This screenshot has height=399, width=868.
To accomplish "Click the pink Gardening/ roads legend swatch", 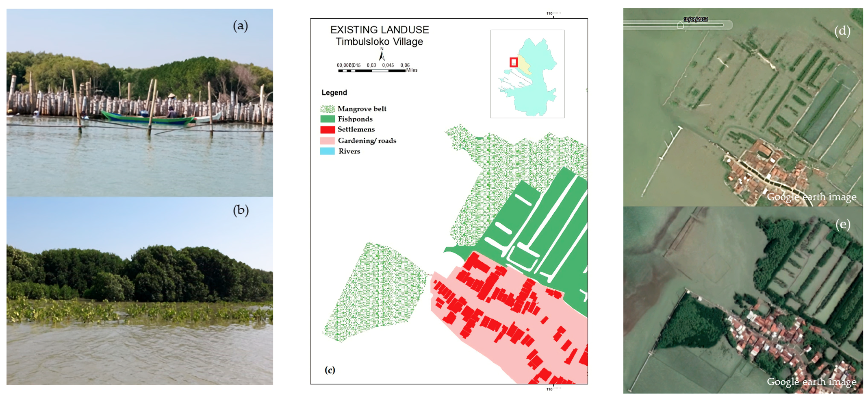I will pyautogui.click(x=328, y=141).
